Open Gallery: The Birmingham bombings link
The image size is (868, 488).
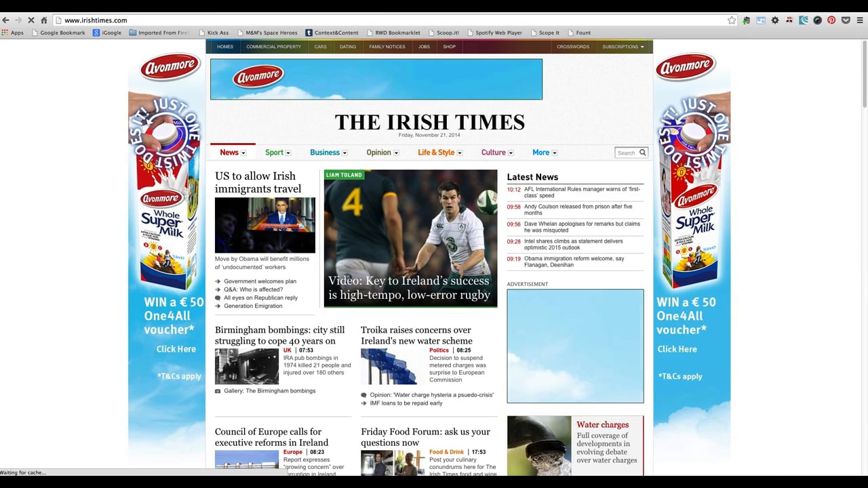pos(270,391)
